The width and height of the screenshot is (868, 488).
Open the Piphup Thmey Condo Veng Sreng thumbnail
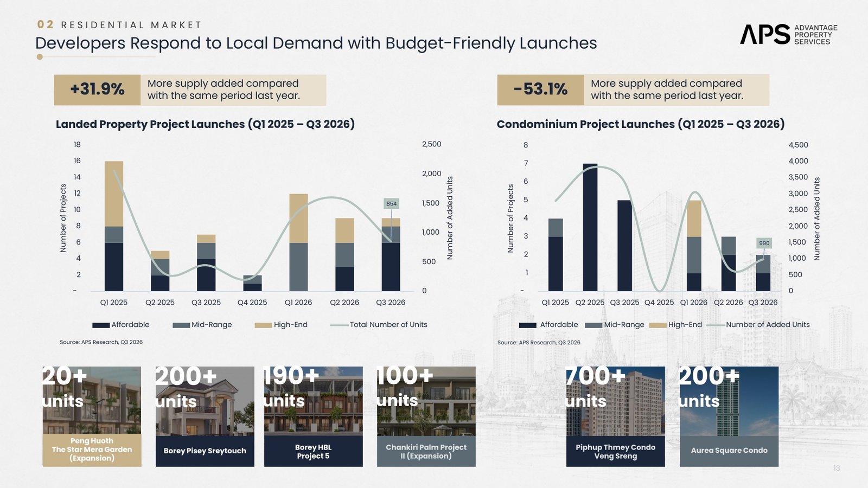coord(615,416)
